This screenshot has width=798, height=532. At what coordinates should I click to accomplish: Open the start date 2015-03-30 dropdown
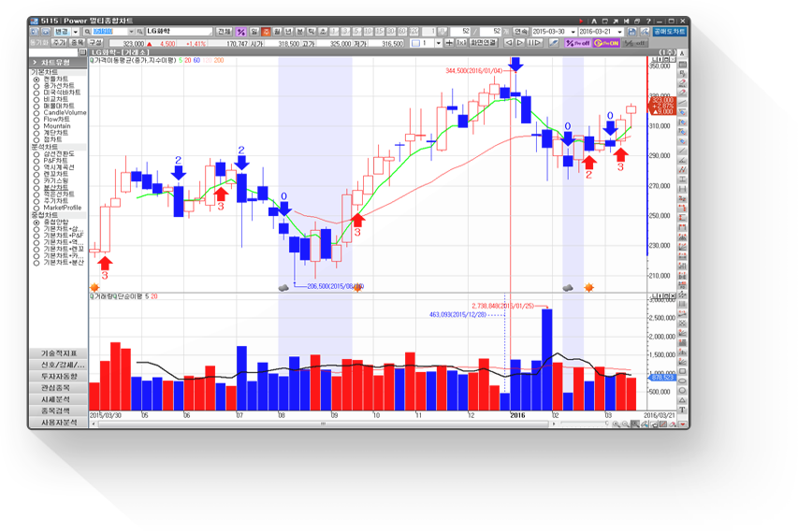pyautogui.click(x=573, y=32)
